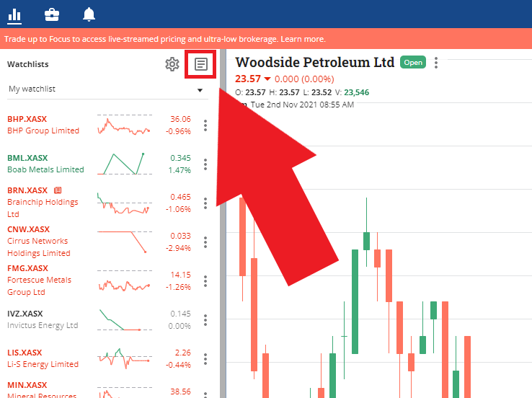Open the three-dot menu for CNW.XASX

coord(205,242)
